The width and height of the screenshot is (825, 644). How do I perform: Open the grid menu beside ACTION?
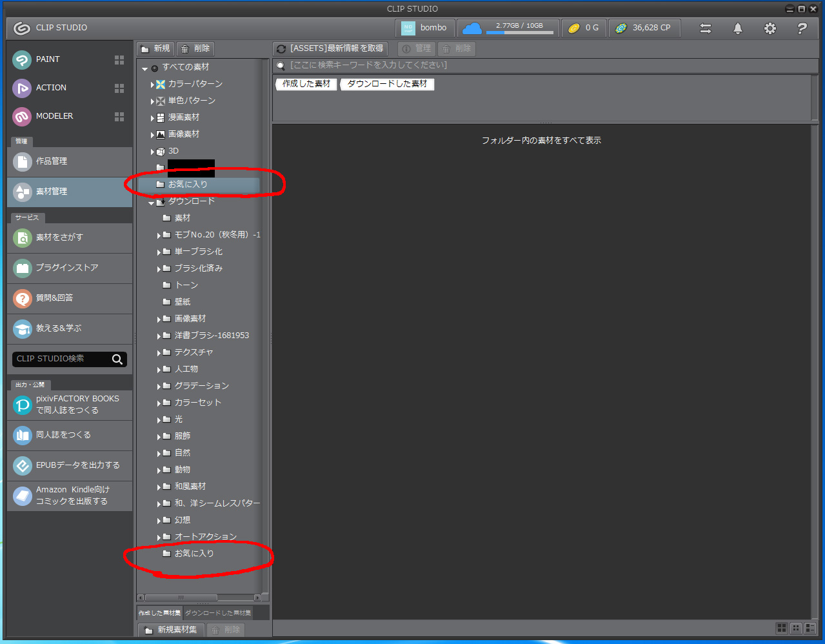[119, 88]
